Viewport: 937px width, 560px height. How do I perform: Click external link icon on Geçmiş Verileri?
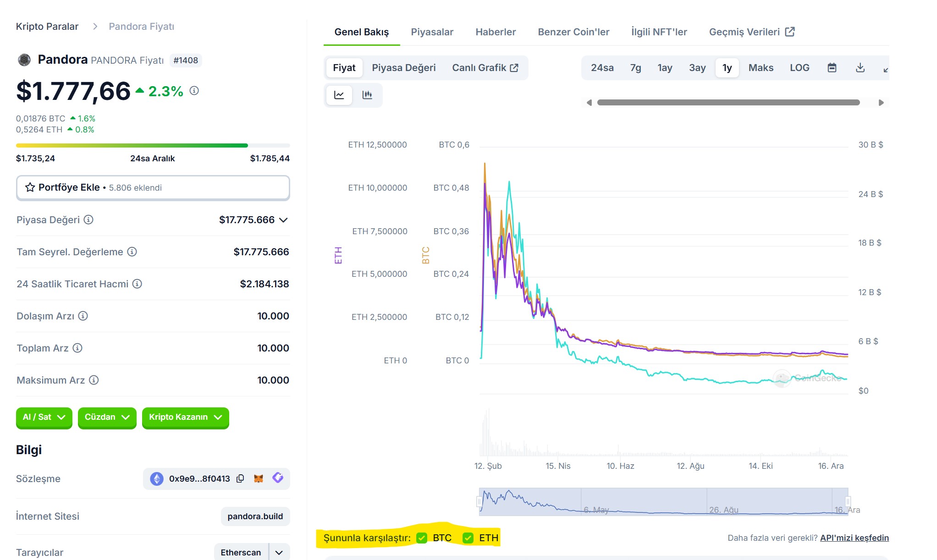point(790,32)
